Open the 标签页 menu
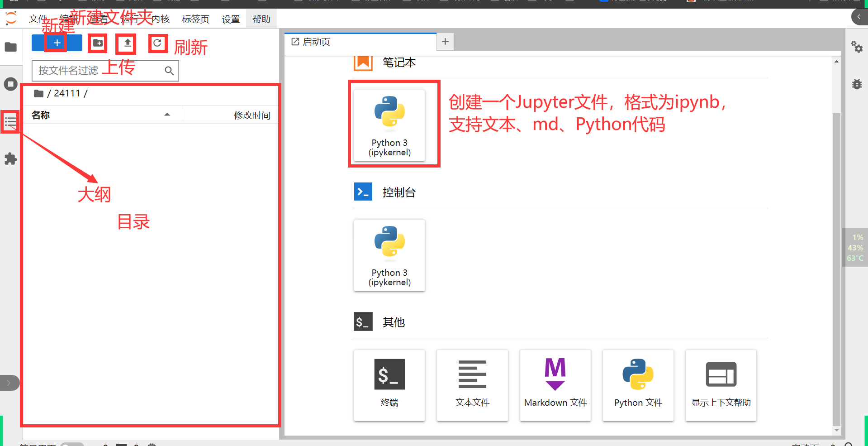The height and width of the screenshot is (446, 868). point(195,19)
